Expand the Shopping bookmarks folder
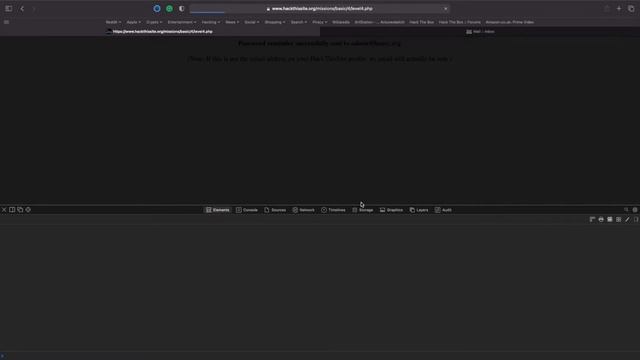 (275, 22)
